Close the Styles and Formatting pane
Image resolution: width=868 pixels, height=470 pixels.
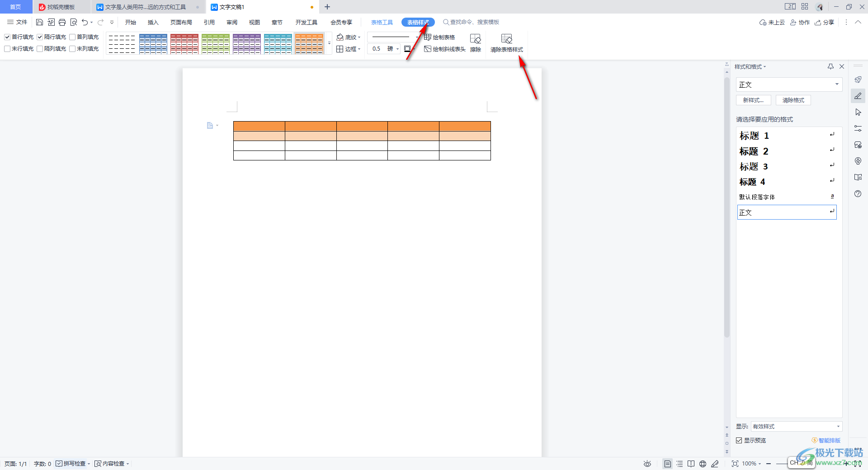click(x=842, y=66)
